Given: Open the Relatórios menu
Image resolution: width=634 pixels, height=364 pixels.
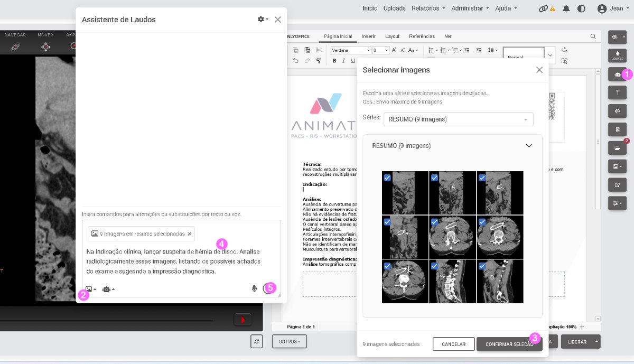Looking at the screenshot, I should point(428,8).
